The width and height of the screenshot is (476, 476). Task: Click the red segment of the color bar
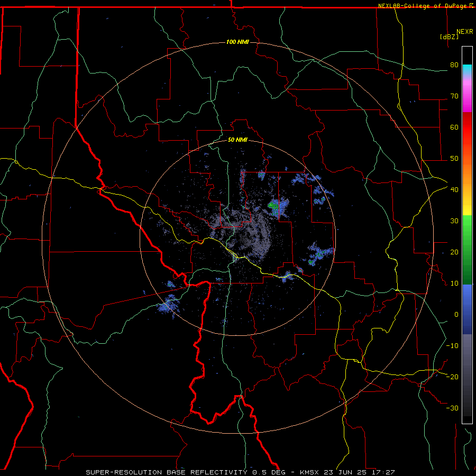[467, 127]
